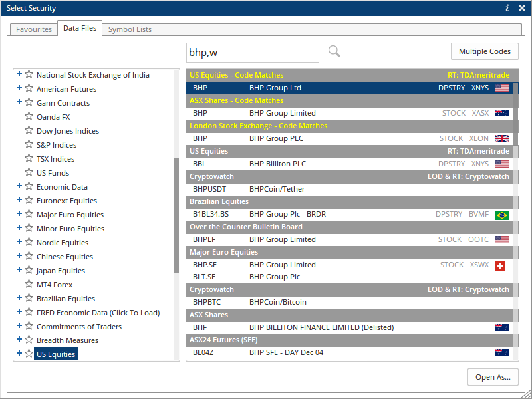
Task: Click the US flag on BHPLF row
Action: pyautogui.click(x=502, y=240)
